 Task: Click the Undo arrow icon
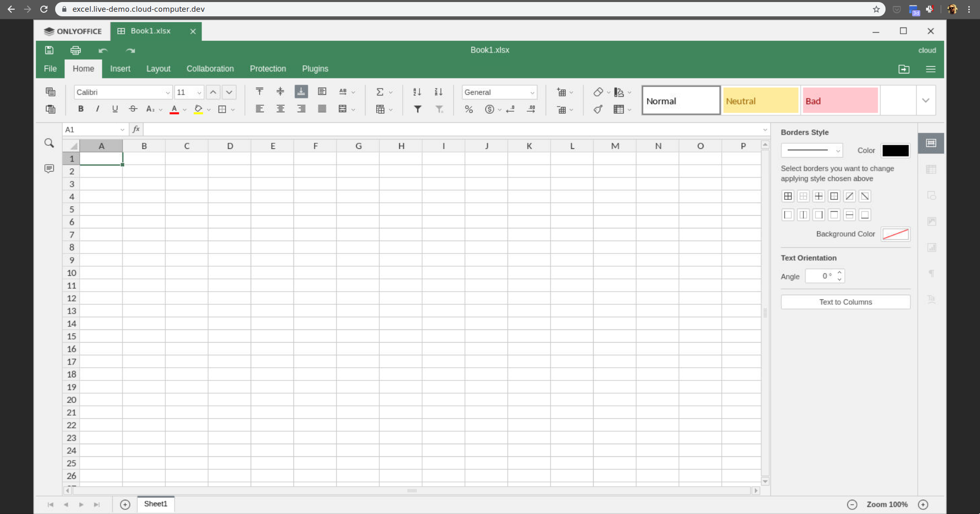point(103,50)
